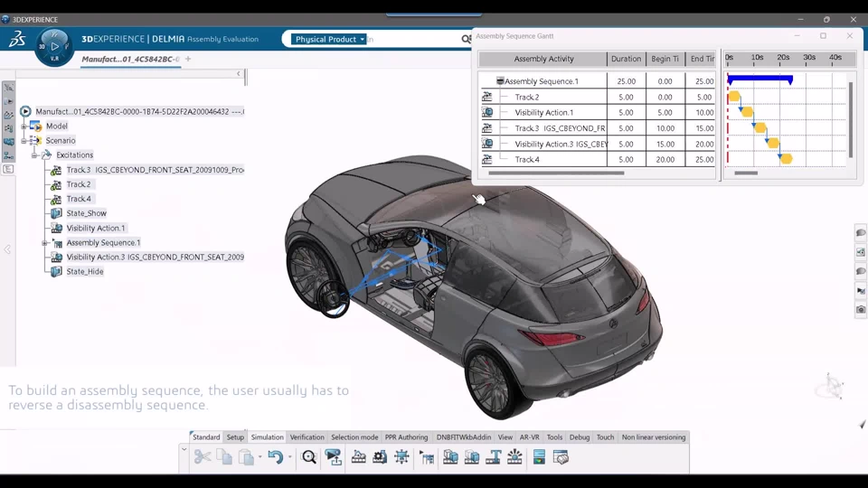
Task: Click the Undo arrow icon
Action: [x=275, y=457]
